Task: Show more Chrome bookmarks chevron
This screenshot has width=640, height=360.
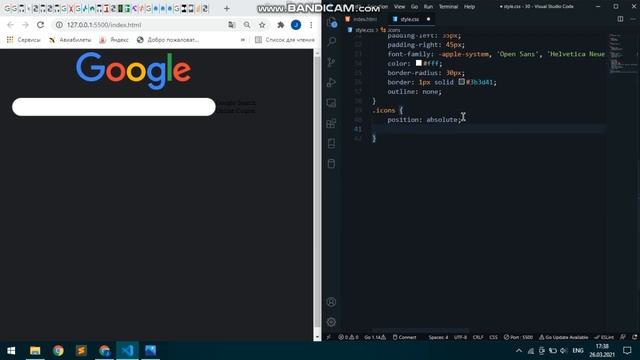Action: pyautogui.click(x=243, y=40)
